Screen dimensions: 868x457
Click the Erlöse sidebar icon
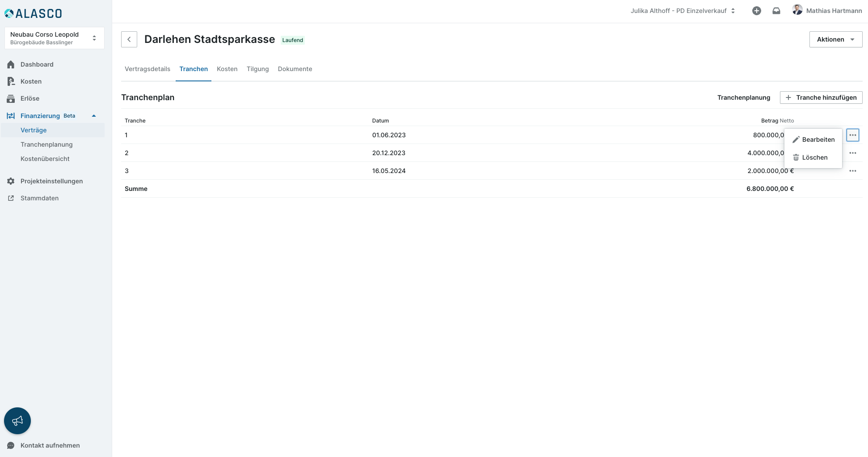click(11, 98)
